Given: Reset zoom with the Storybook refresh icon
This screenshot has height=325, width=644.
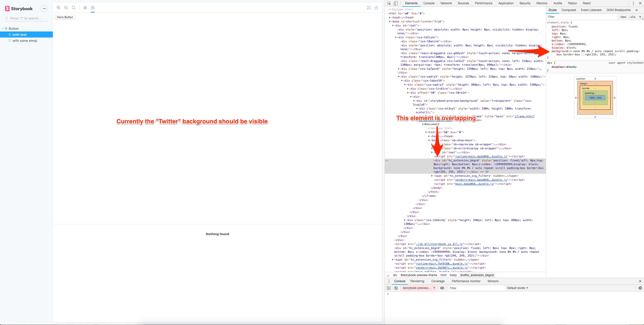Looking at the screenshot, I should (73, 8).
